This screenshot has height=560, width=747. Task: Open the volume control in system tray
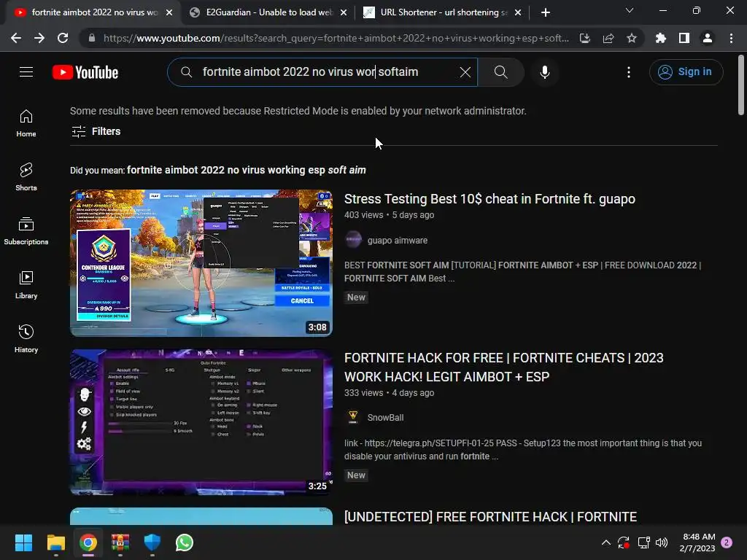661,542
